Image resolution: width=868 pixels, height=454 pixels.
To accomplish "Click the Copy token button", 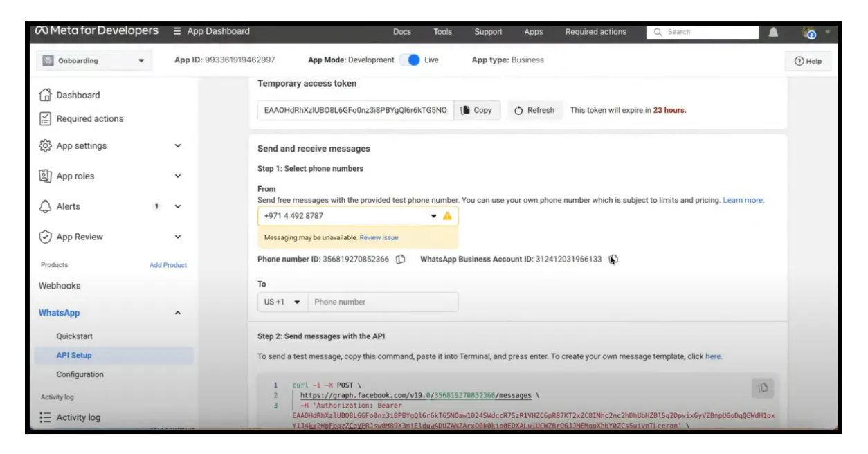I will click(x=477, y=110).
